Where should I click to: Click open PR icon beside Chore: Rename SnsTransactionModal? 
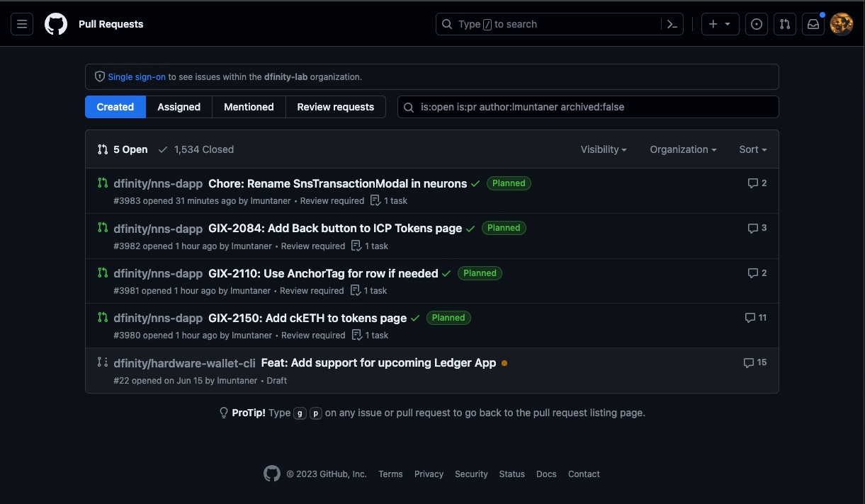103,183
